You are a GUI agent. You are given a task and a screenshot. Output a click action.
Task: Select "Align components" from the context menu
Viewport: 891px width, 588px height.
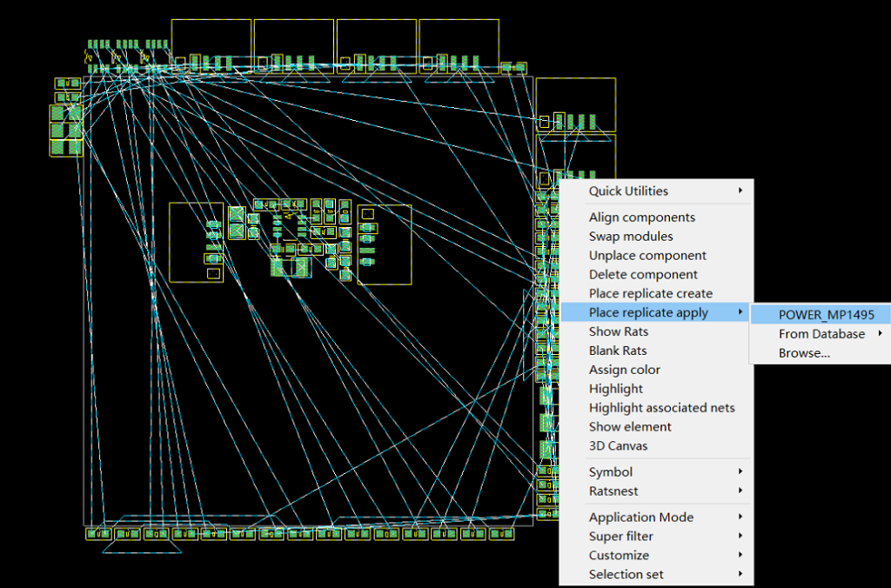pos(642,217)
